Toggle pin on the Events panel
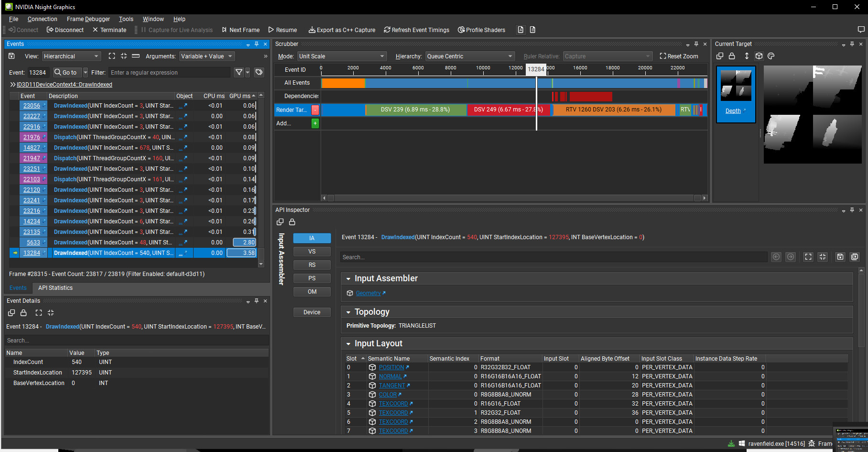 point(257,44)
